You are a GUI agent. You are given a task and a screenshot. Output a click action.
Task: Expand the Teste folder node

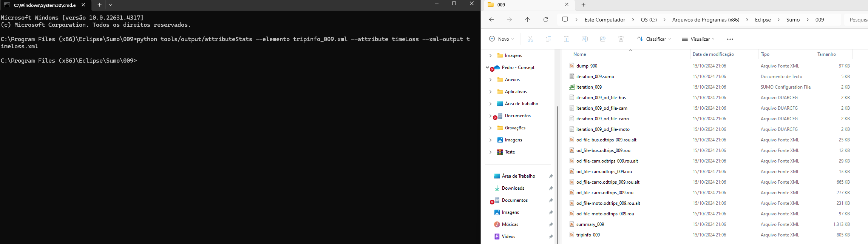pyautogui.click(x=490, y=152)
